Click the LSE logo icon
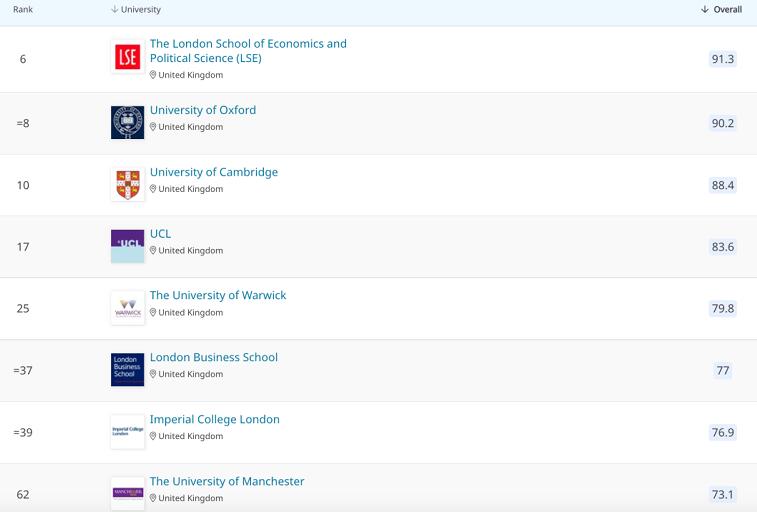Screen dimensions: 757x512 pyautogui.click(x=127, y=58)
